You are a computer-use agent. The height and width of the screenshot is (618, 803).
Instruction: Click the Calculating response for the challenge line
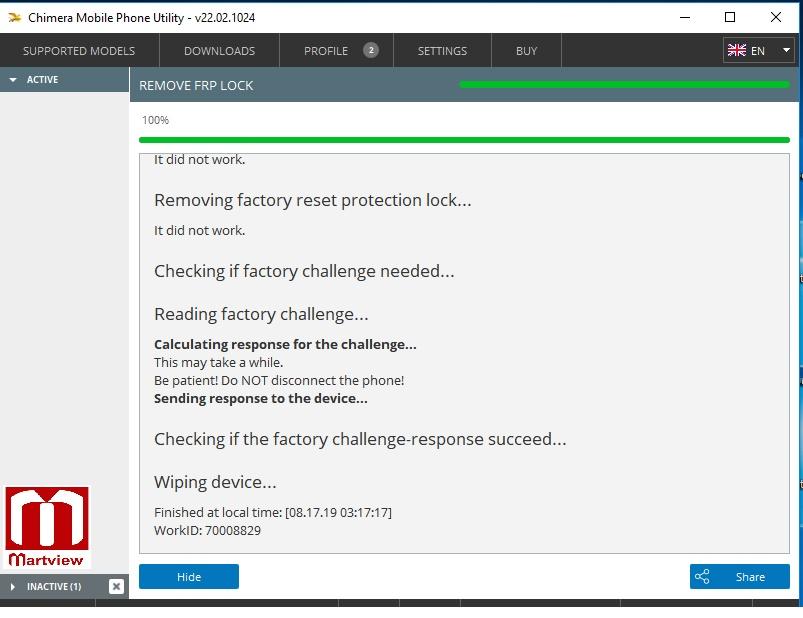(x=285, y=344)
